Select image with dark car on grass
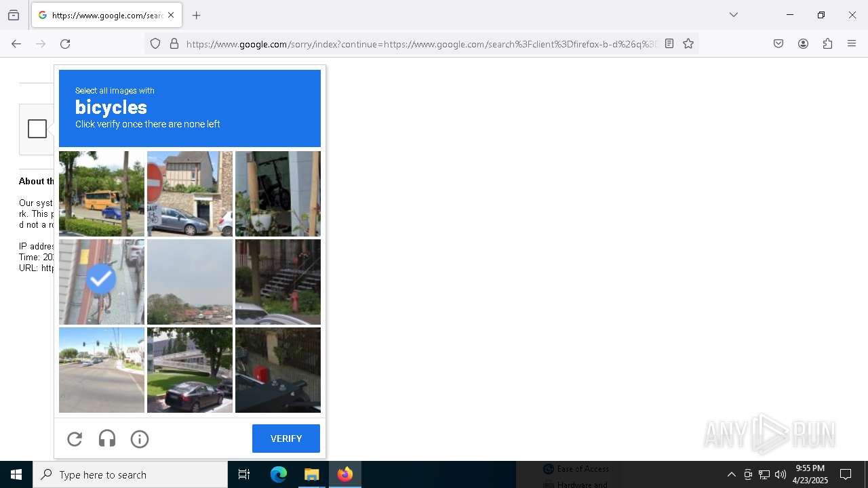The image size is (868, 488). (x=190, y=370)
